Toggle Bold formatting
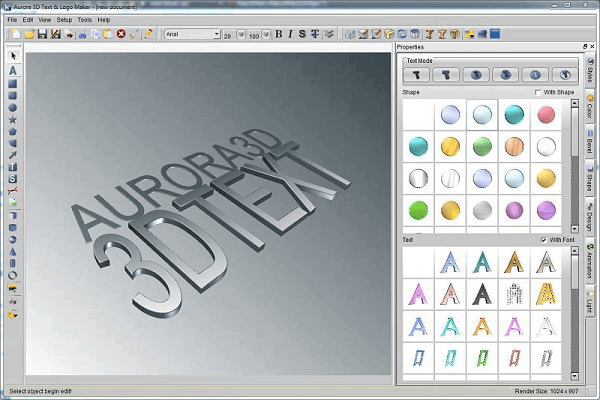The width and height of the screenshot is (600, 400). point(279,34)
